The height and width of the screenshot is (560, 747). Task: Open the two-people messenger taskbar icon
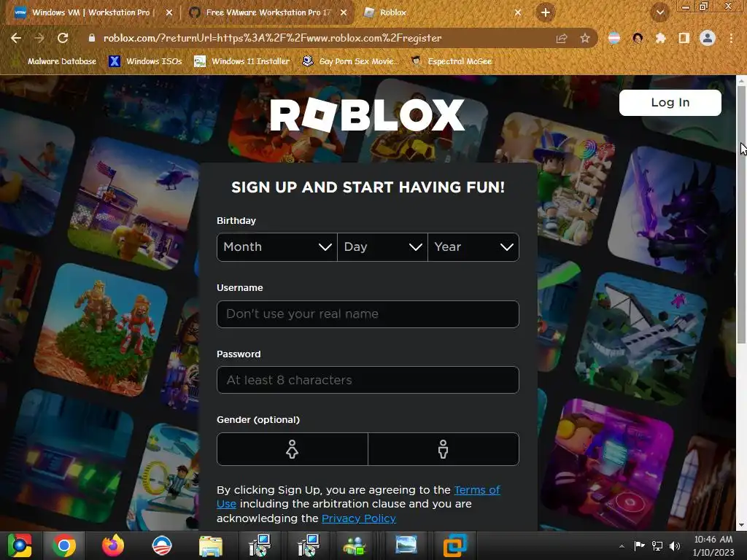coord(355,546)
